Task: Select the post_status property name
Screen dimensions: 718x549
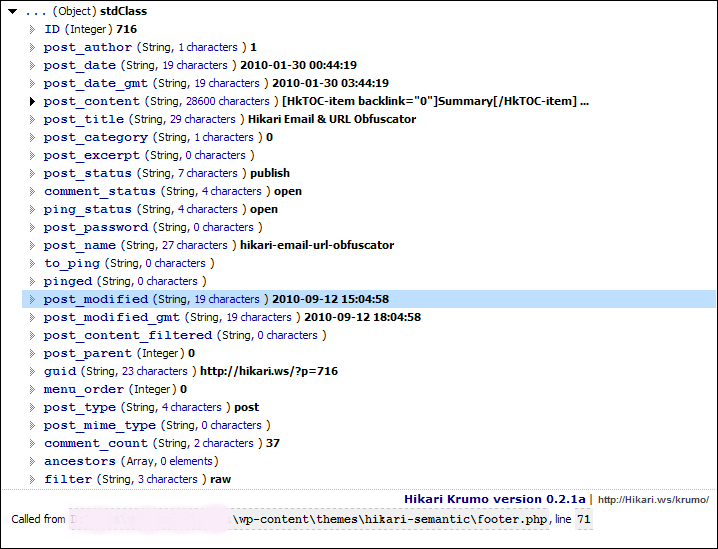Action: click(x=87, y=174)
